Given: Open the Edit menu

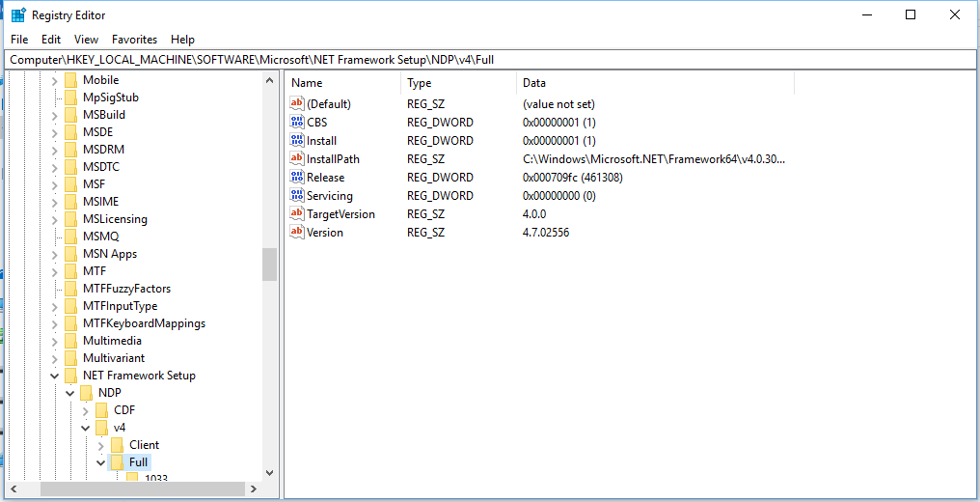Looking at the screenshot, I should (x=51, y=40).
